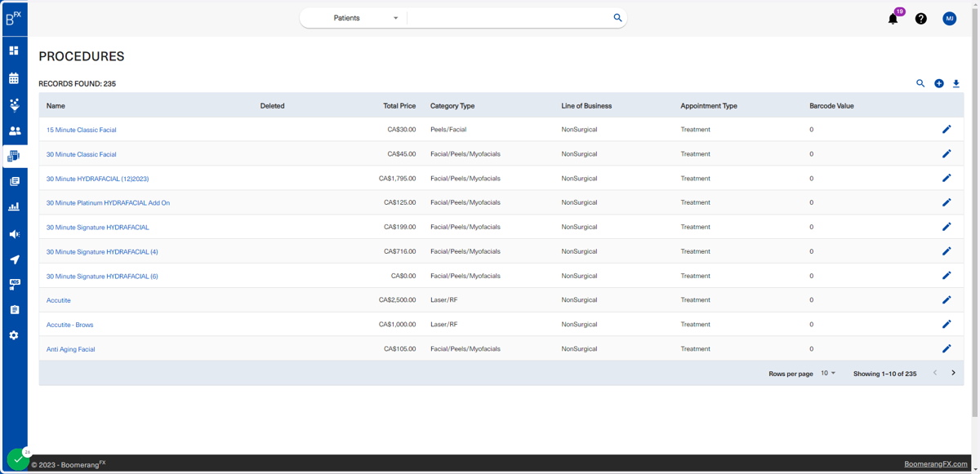The height and width of the screenshot is (474, 980).
Task: Open 30 Minute Signature HYDRAFACIAL (6) link
Action: pyautogui.click(x=102, y=277)
